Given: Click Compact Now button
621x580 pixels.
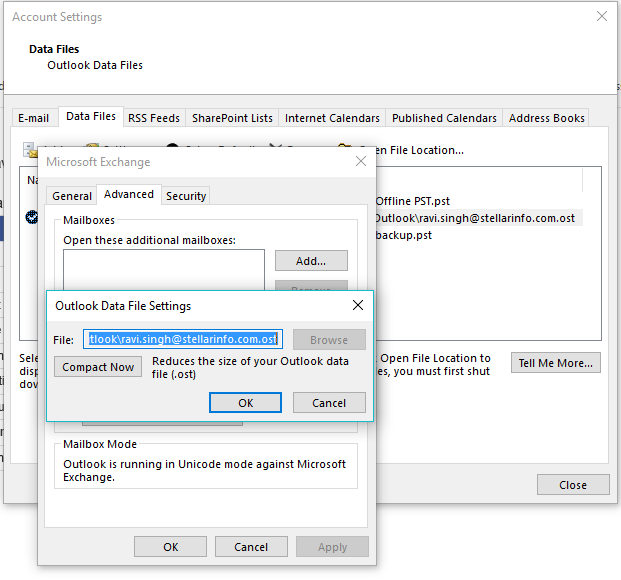Looking at the screenshot, I should click(x=98, y=367).
